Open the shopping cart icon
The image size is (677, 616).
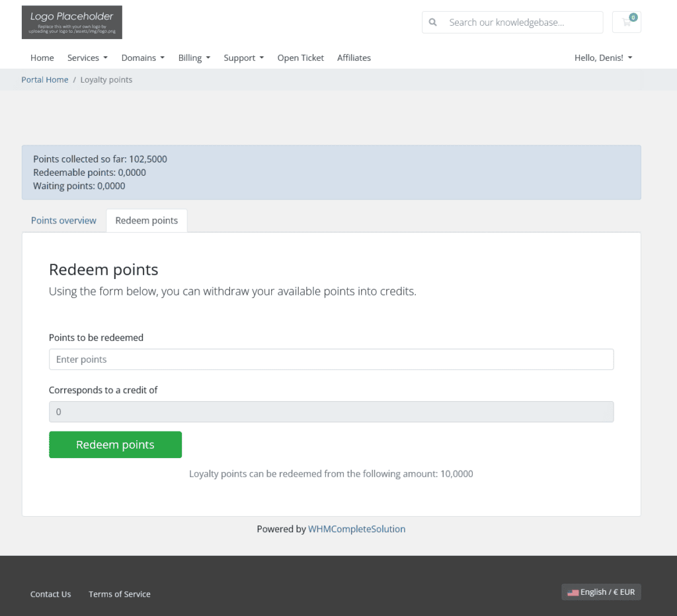click(x=625, y=22)
